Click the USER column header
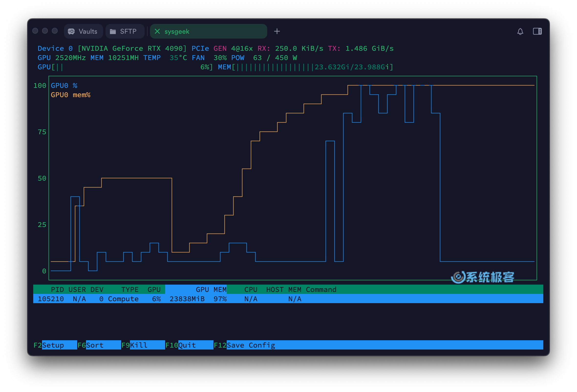The image size is (577, 392). 77,289
